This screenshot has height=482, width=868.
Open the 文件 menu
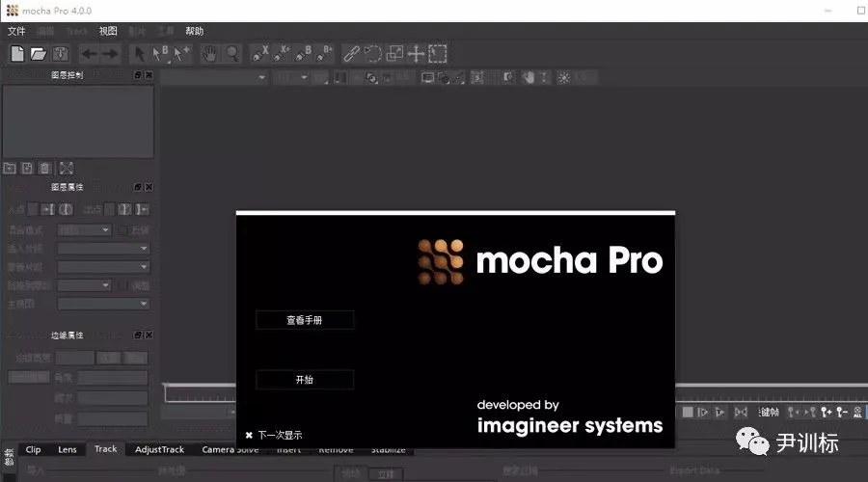16,31
